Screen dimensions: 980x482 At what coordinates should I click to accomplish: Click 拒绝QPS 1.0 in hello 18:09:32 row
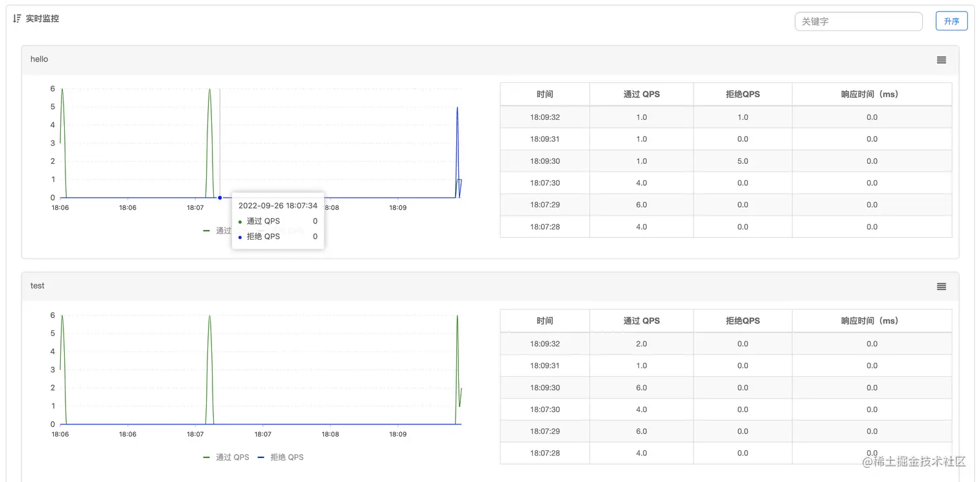click(x=743, y=117)
